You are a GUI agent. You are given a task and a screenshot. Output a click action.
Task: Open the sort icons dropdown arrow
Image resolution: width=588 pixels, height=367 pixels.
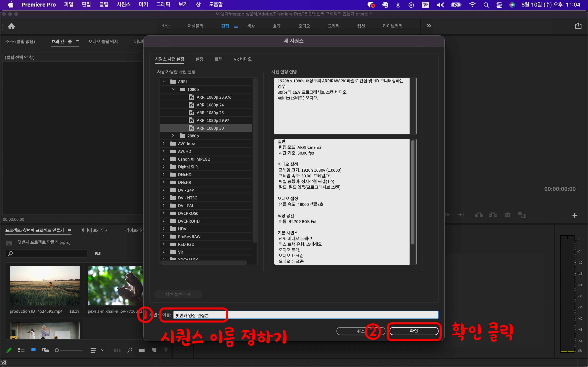[x=102, y=350]
